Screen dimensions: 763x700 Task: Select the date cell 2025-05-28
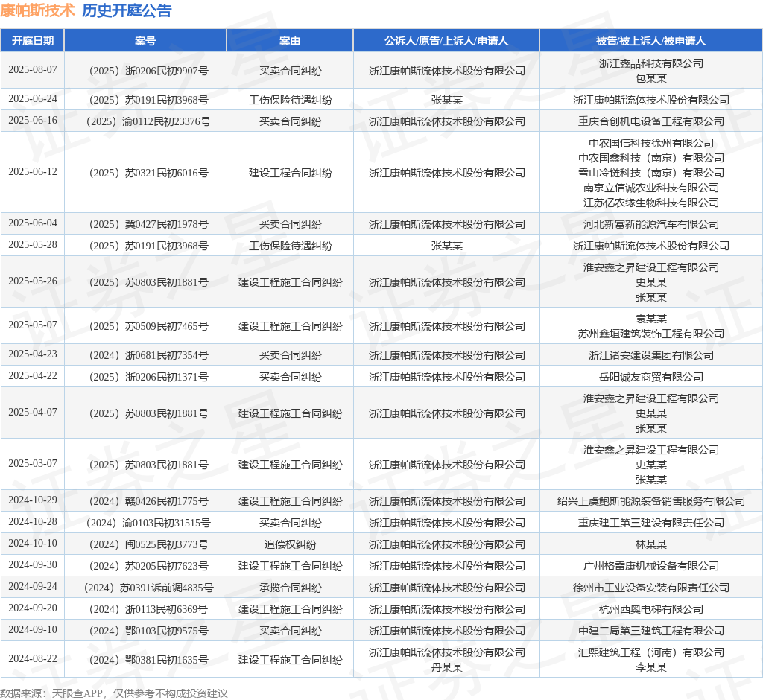[x=33, y=245]
